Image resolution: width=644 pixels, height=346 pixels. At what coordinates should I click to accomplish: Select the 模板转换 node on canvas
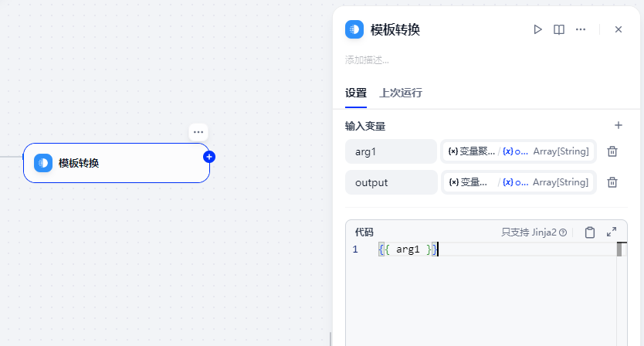tap(117, 163)
